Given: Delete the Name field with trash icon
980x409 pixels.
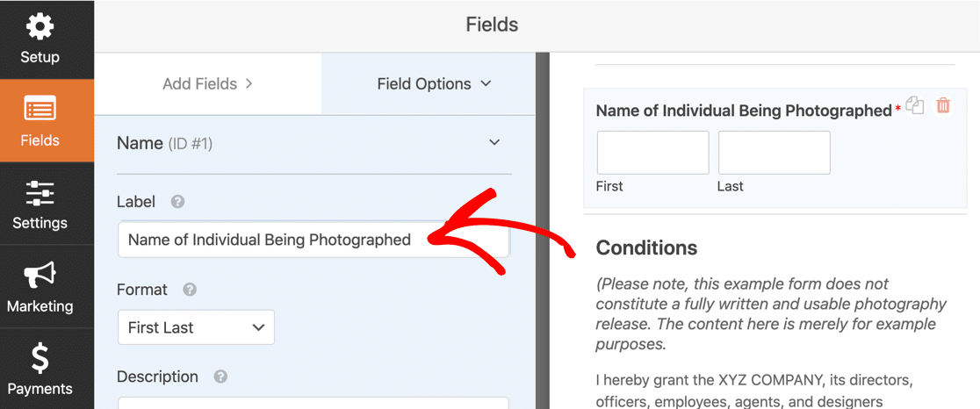Looking at the screenshot, I should (x=943, y=105).
